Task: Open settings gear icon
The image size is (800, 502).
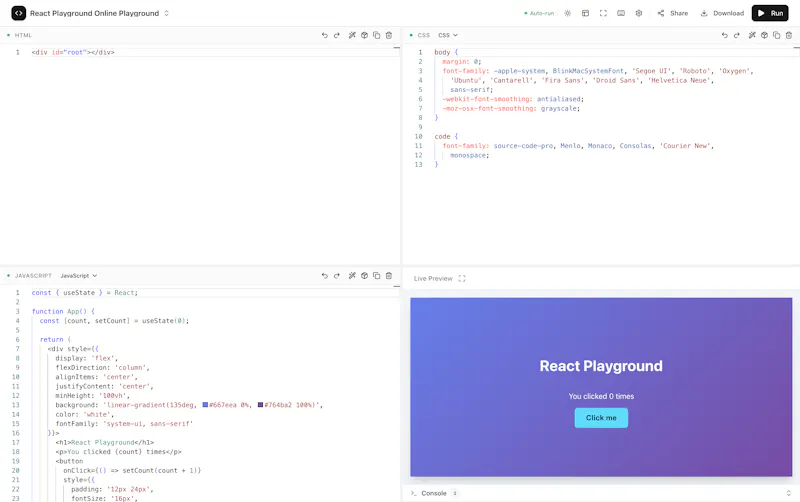Action: point(639,13)
